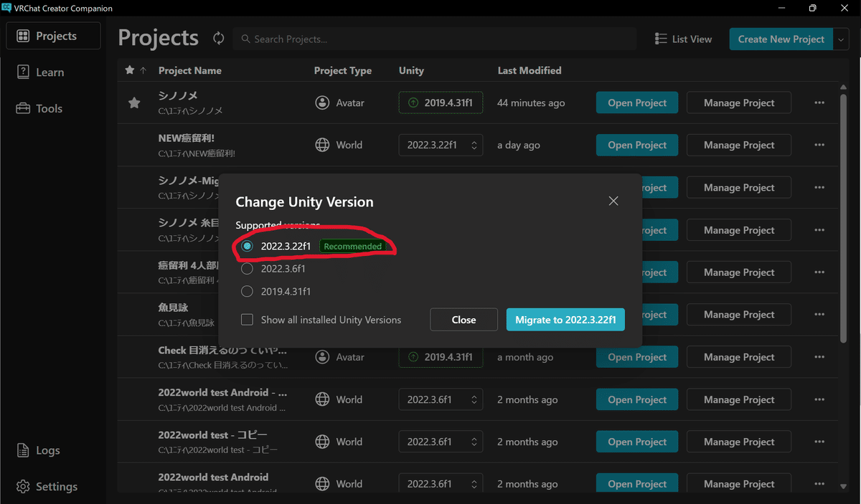Open Unity version dropdown for NEW癒留利!
Viewport: 861px width, 504px height.
(441, 145)
